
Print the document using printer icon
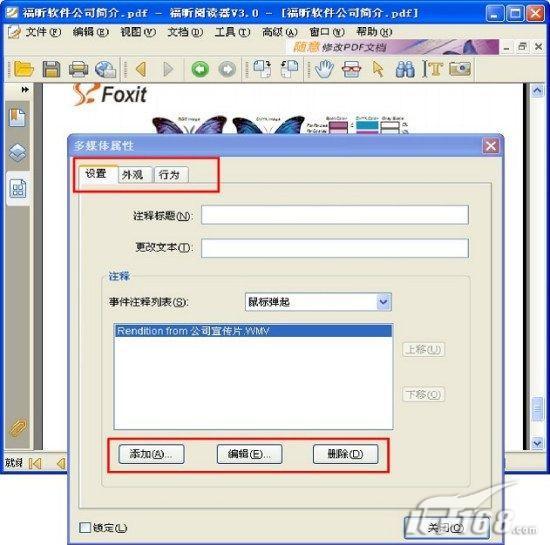[x=78, y=69]
